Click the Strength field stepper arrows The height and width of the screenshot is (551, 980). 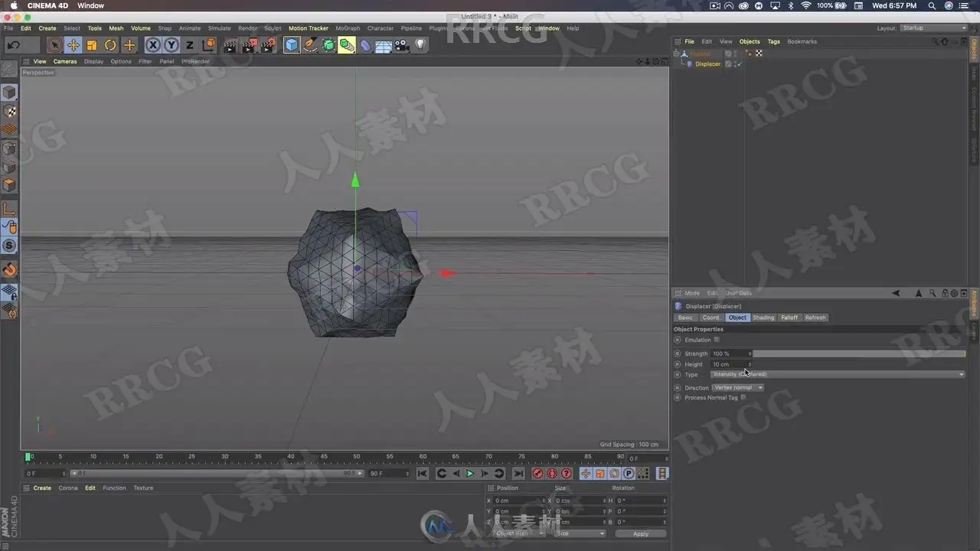750,354
